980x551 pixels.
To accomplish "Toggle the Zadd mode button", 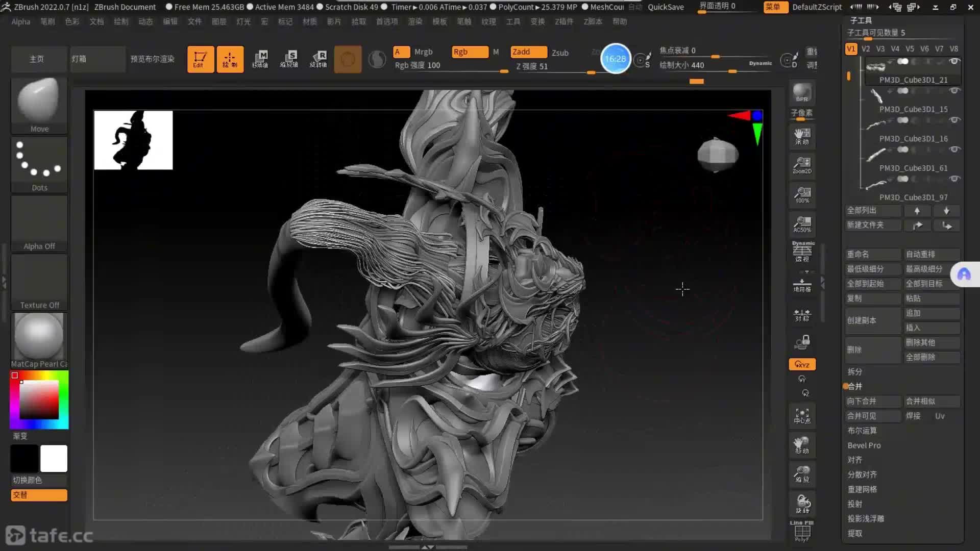I will [528, 52].
